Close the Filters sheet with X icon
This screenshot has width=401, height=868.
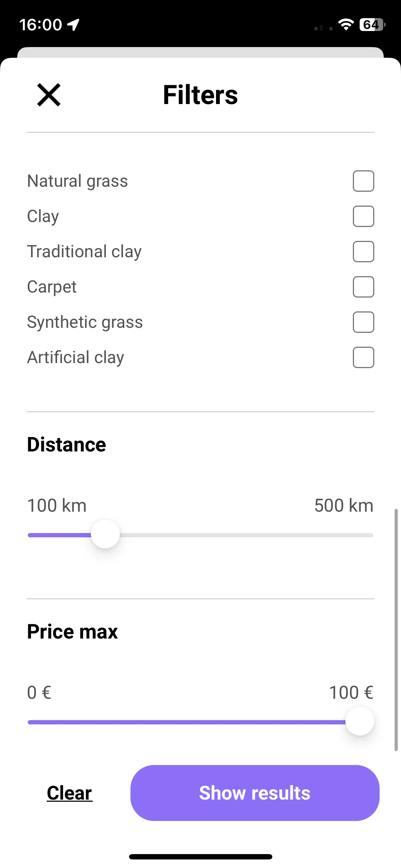(x=49, y=95)
